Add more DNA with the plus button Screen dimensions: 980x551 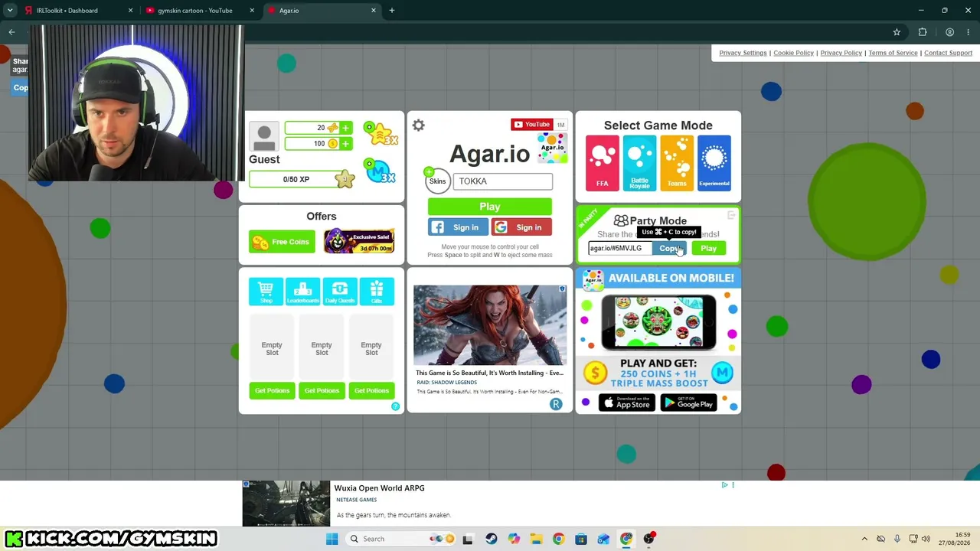pyautogui.click(x=345, y=128)
